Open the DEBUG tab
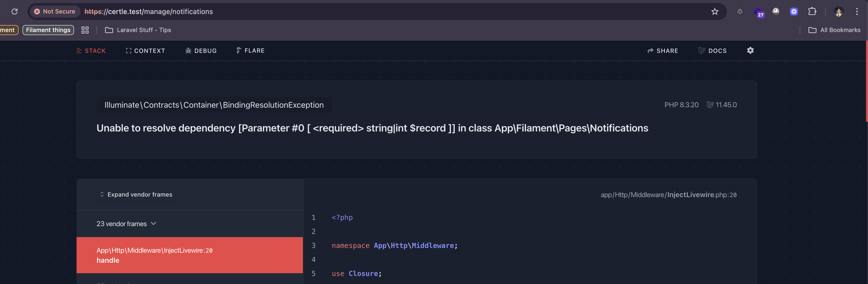 201,51
